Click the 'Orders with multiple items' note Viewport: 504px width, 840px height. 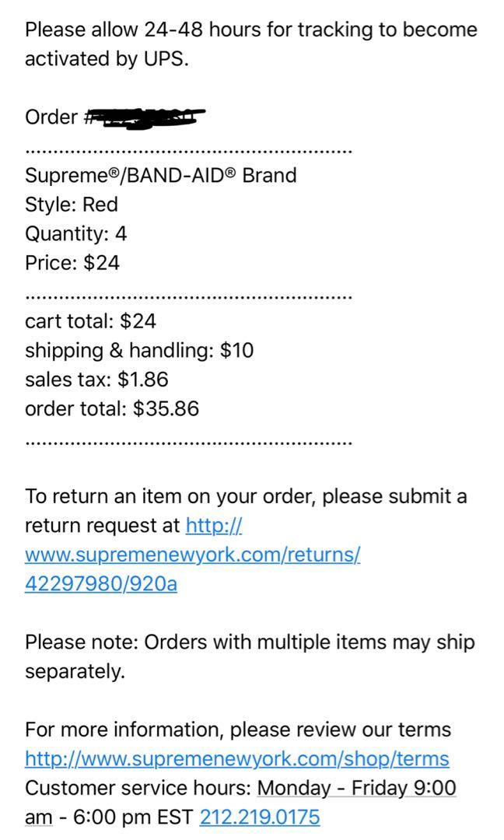pyautogui.click(x=250, y=656)
